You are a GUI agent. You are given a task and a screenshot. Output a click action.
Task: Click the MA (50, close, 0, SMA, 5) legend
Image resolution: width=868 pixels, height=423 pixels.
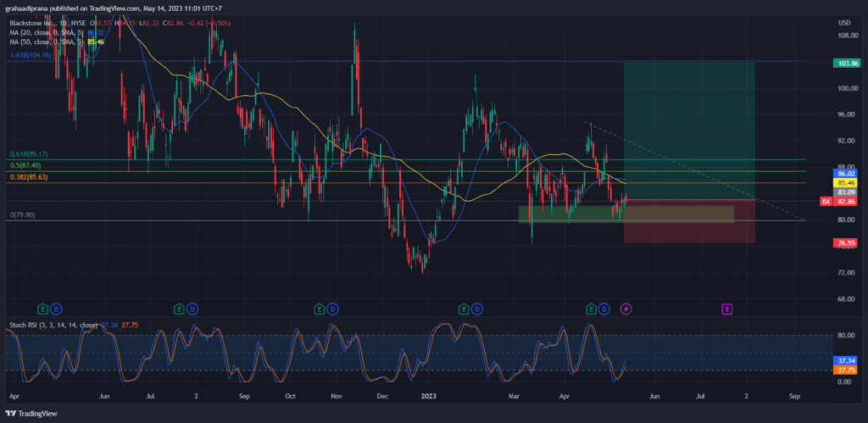point(47,42)
